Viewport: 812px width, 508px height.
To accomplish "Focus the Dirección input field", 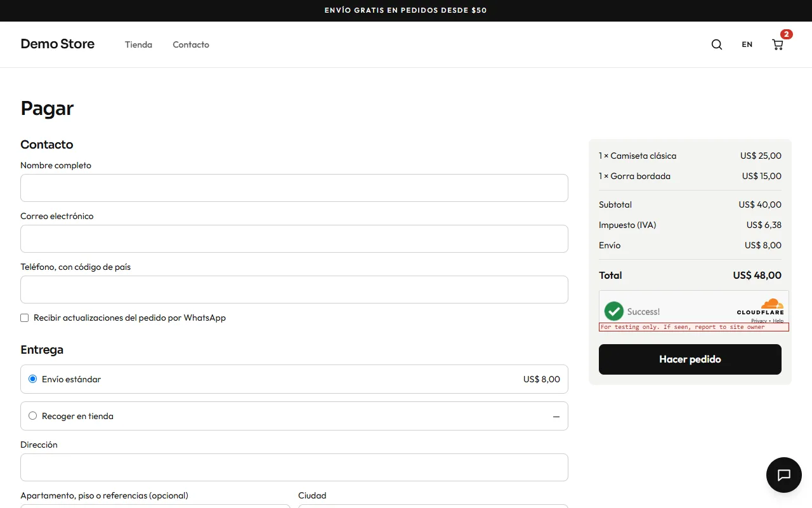I will coord(294,467).
